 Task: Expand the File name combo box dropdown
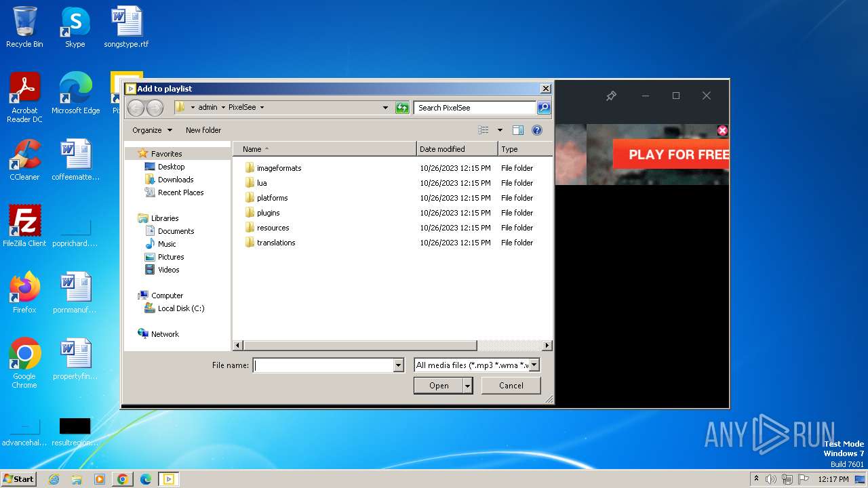click(398, 365)
